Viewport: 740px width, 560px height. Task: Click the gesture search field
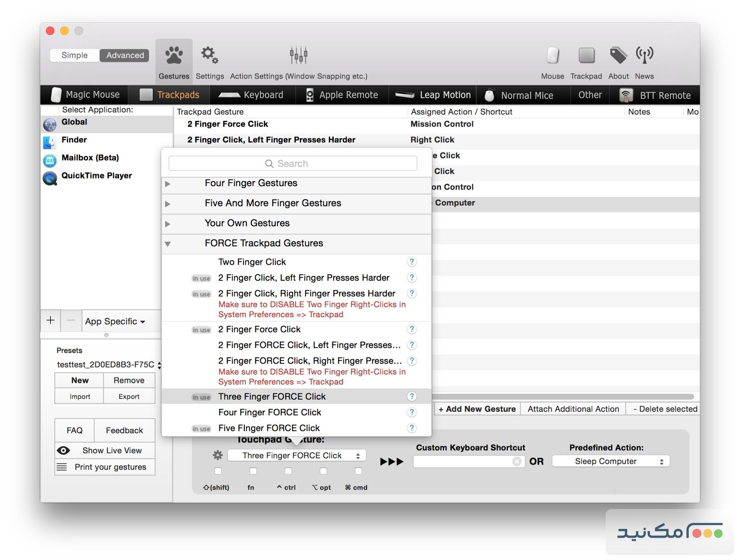click(x=293, y=163)
